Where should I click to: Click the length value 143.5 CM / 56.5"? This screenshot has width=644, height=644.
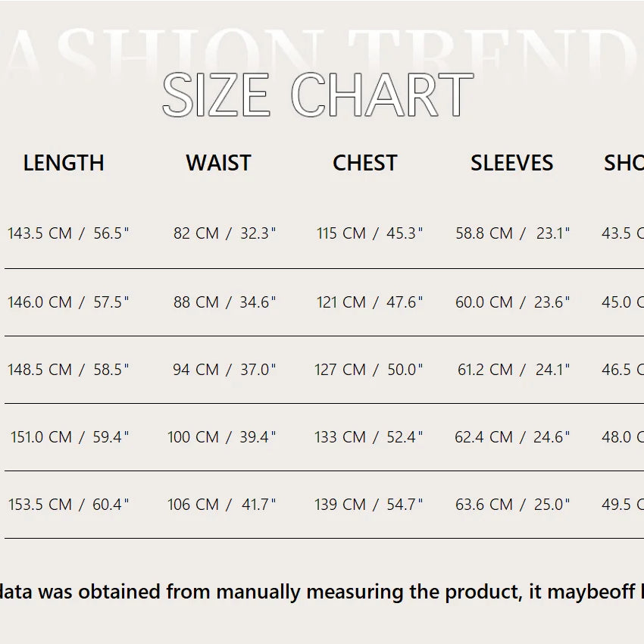coord(68,233)
